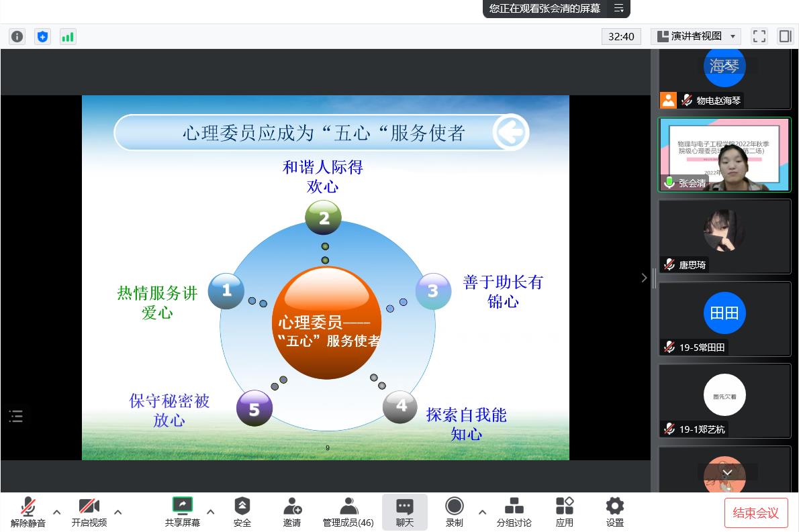Open the Apps (应用) icon
The height and width of the screenshot is (532, 799).
coord(565,513)
